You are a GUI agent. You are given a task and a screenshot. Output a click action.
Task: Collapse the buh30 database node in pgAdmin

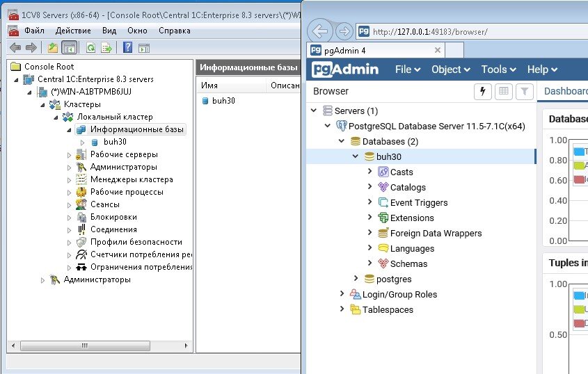356,156
